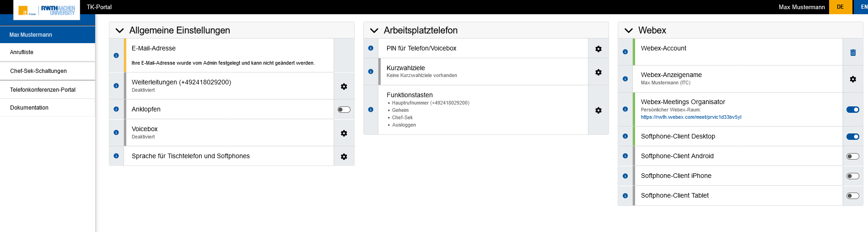
Task: Click gear for Sprache für Tischtelefon
Action: click(x=344, y=156)
